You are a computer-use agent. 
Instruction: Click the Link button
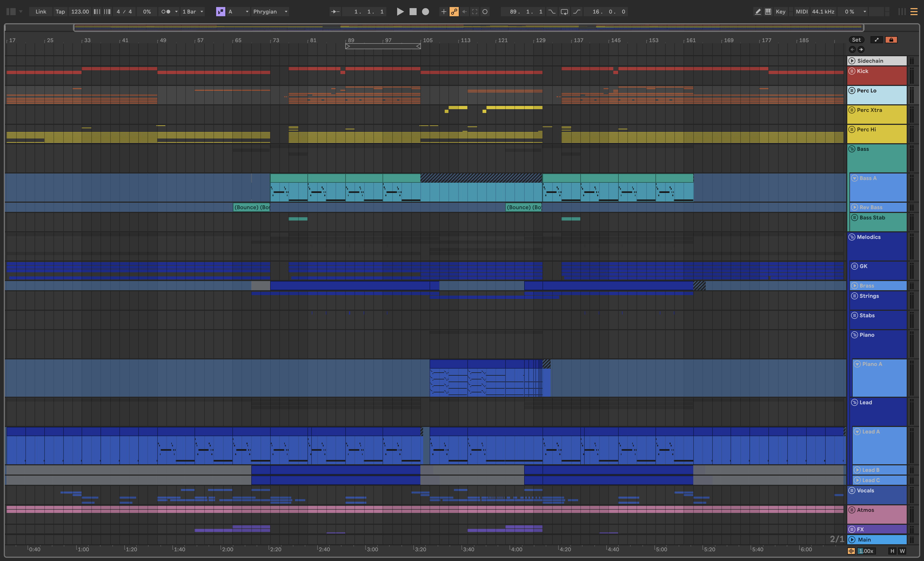pos(41,12)
